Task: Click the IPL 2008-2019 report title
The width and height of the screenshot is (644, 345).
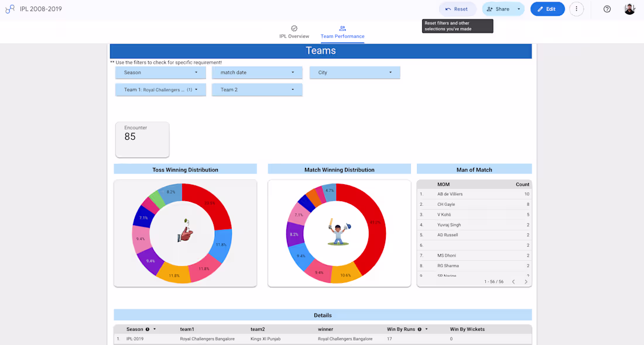Action: pyautogui.click(x=40, y=9)
